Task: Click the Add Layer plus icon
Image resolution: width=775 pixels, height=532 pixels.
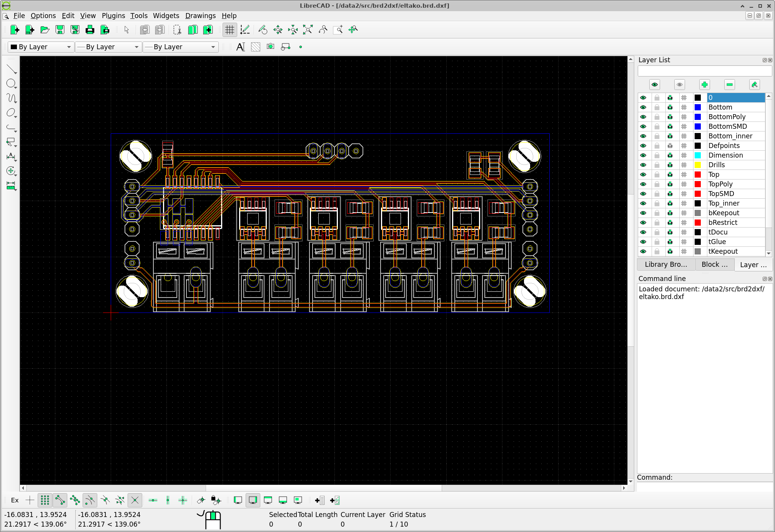Action: [704, 85]
